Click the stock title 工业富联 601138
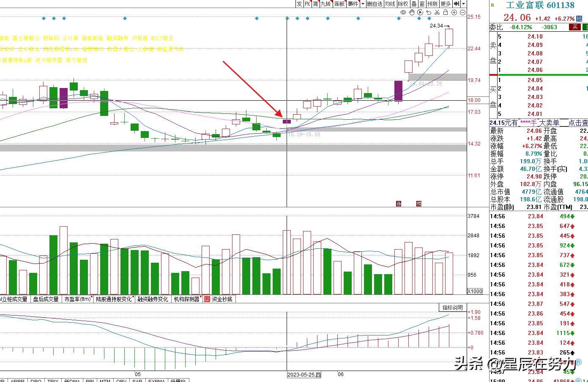 (540, 5)
